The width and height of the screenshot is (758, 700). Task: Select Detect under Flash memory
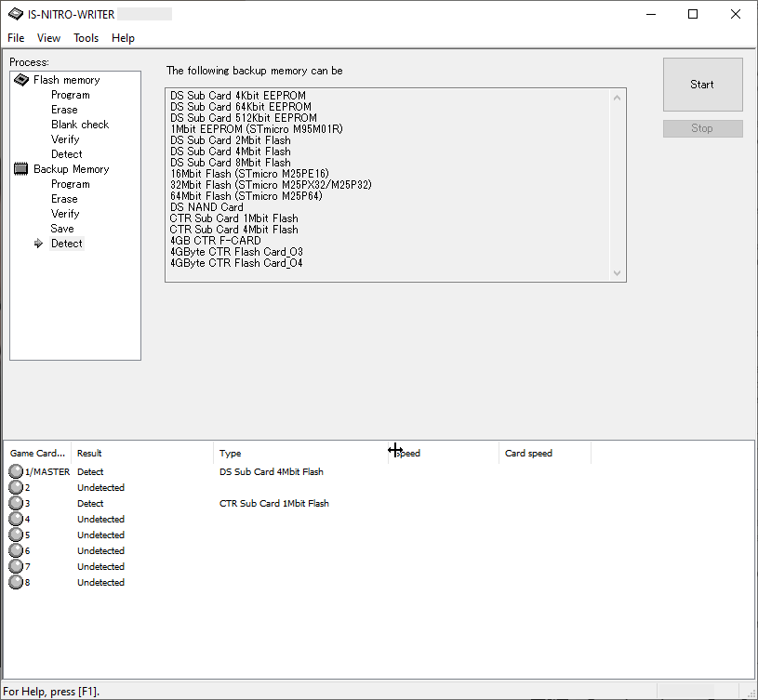[x=67, y=154]
